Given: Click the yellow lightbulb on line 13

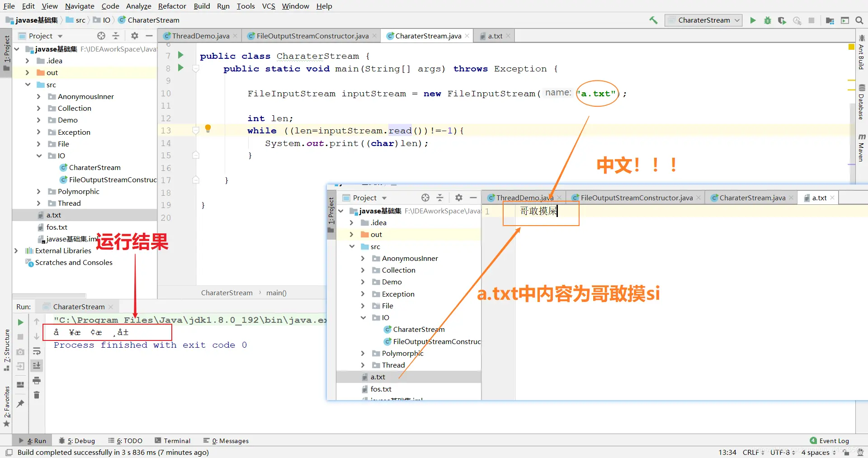Looking at the screenshot, I should pyautogui.click(x=208, y=128).
